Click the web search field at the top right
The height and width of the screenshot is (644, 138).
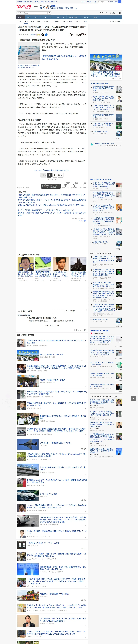click(x=103, y=2)
